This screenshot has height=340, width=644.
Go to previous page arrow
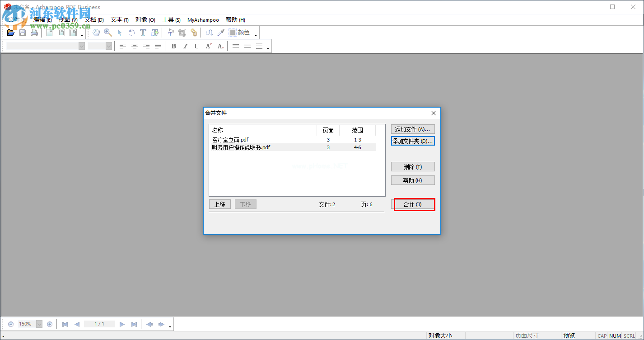(77, 324)
